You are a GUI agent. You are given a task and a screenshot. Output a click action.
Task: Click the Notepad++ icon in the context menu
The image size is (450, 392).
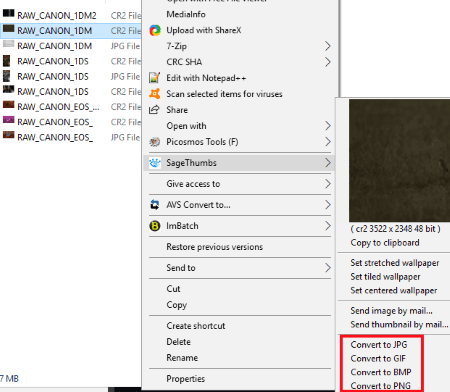[154, 78]
